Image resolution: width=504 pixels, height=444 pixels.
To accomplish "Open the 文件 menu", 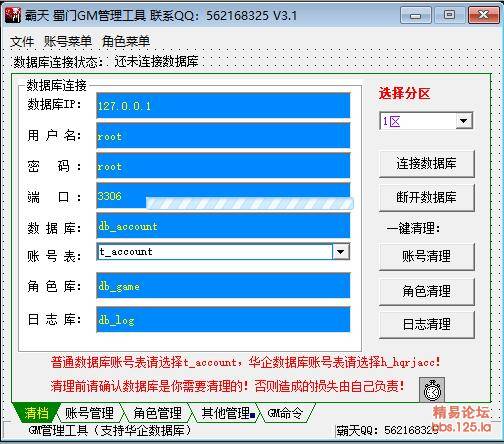I will tap(22, 42).
